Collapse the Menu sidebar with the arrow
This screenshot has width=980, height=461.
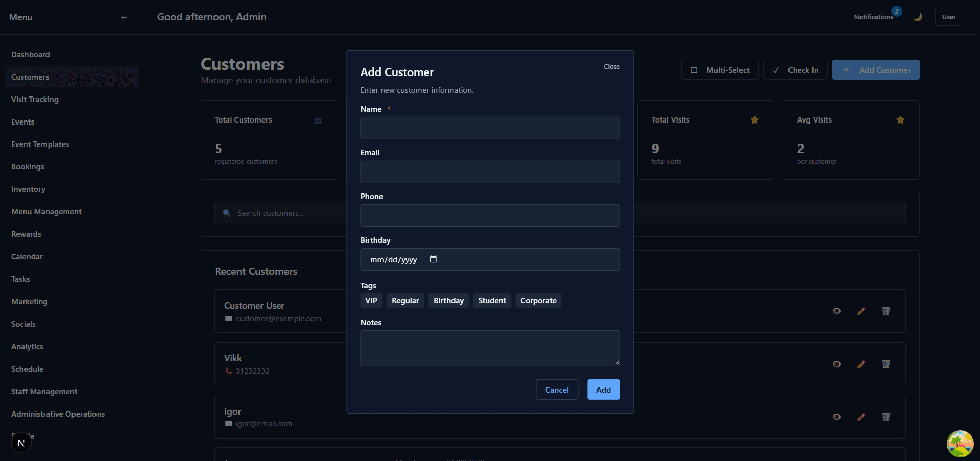tap(124, 17)
